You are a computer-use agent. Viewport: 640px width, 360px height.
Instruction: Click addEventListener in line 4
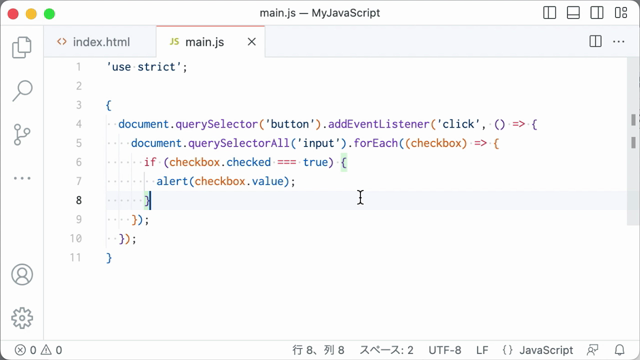pyautogui.click(x=379, y=124)
